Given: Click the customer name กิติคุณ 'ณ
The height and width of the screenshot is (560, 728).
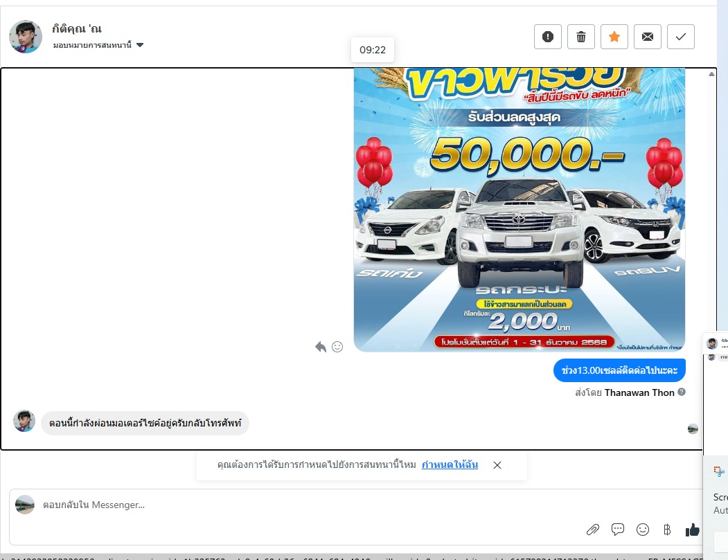Looking at the screenshot, I should point(77,29).
